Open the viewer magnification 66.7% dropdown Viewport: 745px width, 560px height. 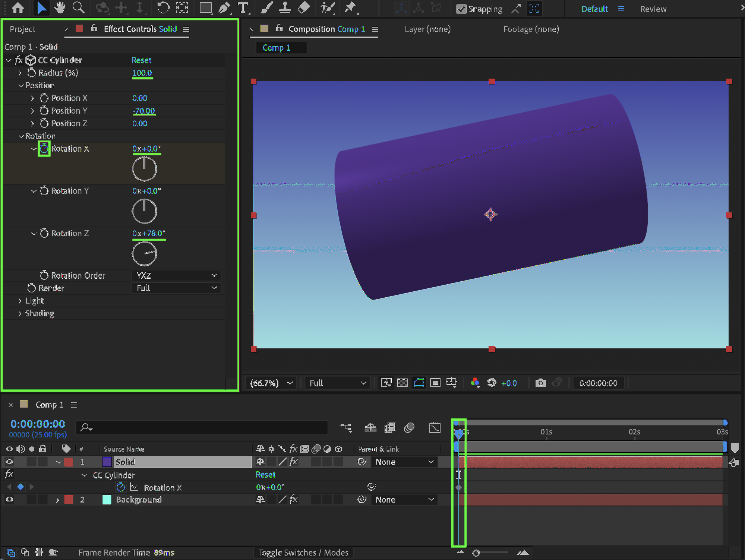coord(271,383)
